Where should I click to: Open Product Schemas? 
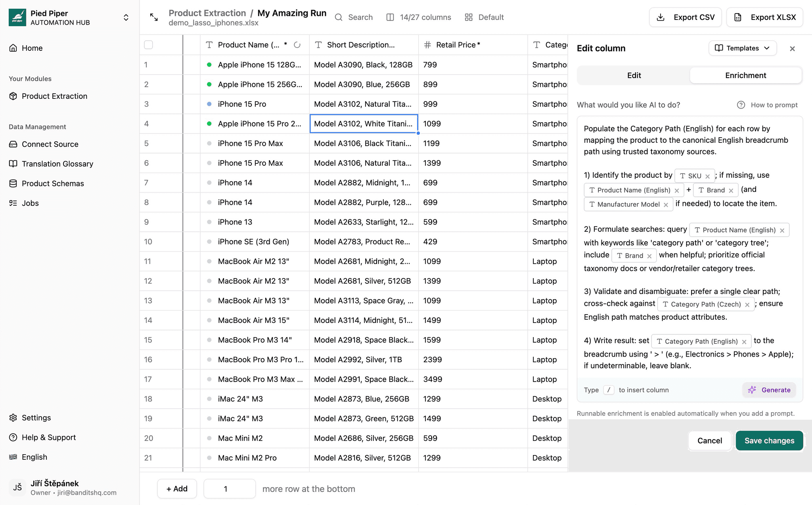click(x=53, y=183)
